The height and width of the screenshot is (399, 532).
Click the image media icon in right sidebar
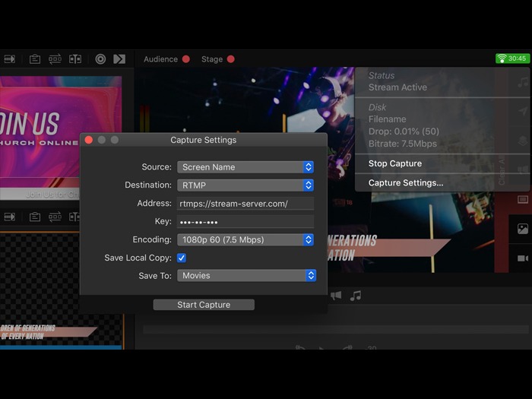point(523,229)
